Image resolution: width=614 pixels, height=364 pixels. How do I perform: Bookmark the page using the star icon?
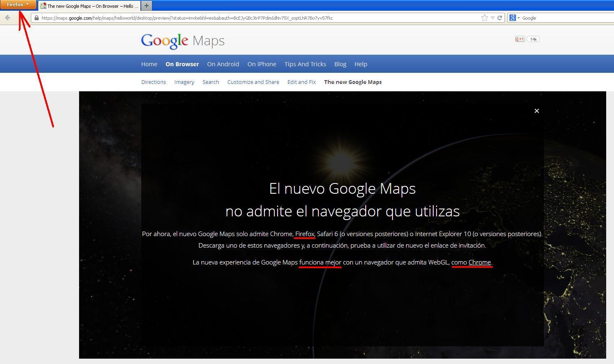click(484, 18)
